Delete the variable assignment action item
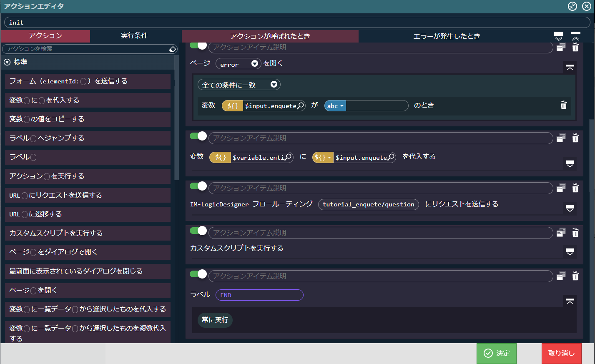595x364 pixels. [x=575, y=138]
